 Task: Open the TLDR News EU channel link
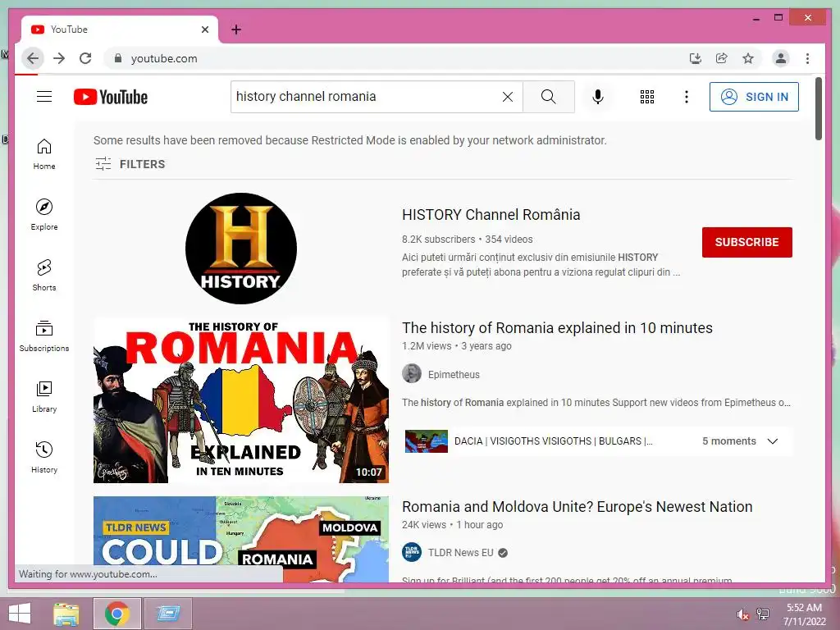coord(461,552)
